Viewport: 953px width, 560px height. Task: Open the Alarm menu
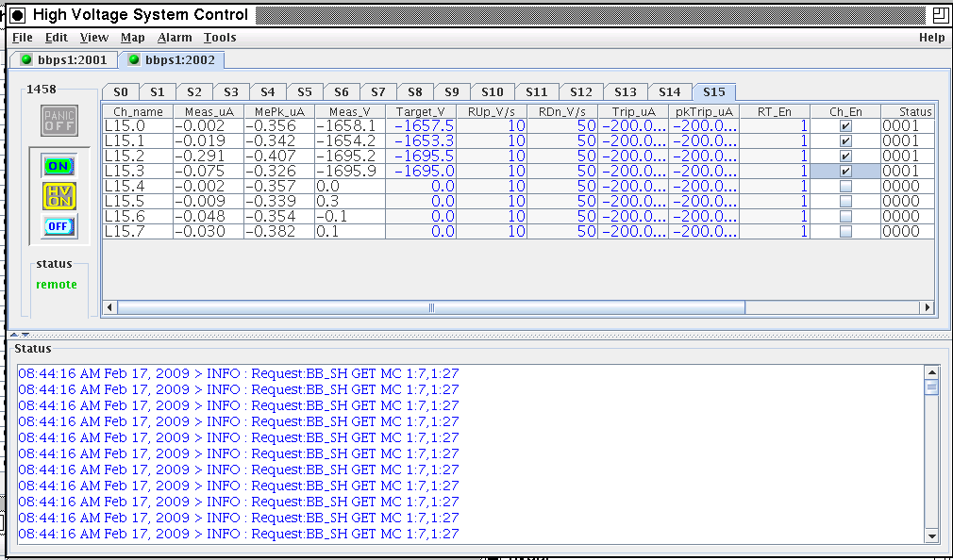[x=175, y=38]
